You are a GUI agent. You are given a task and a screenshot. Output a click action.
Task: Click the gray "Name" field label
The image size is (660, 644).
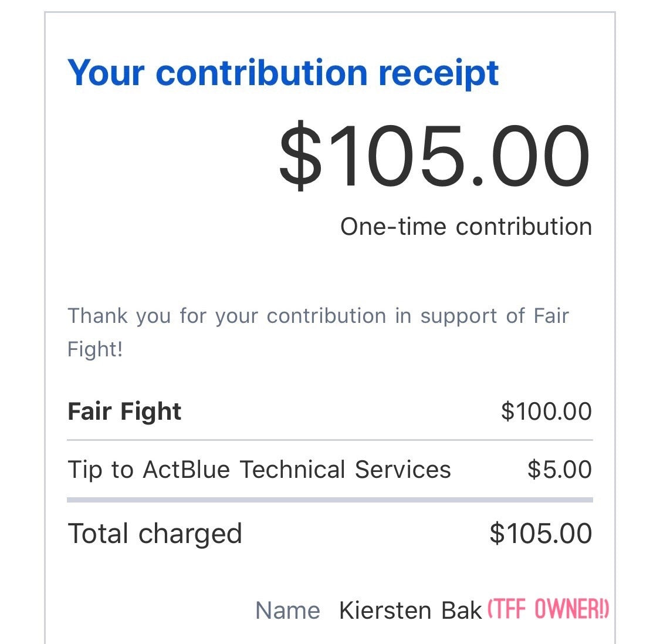[x=287, y=611]
